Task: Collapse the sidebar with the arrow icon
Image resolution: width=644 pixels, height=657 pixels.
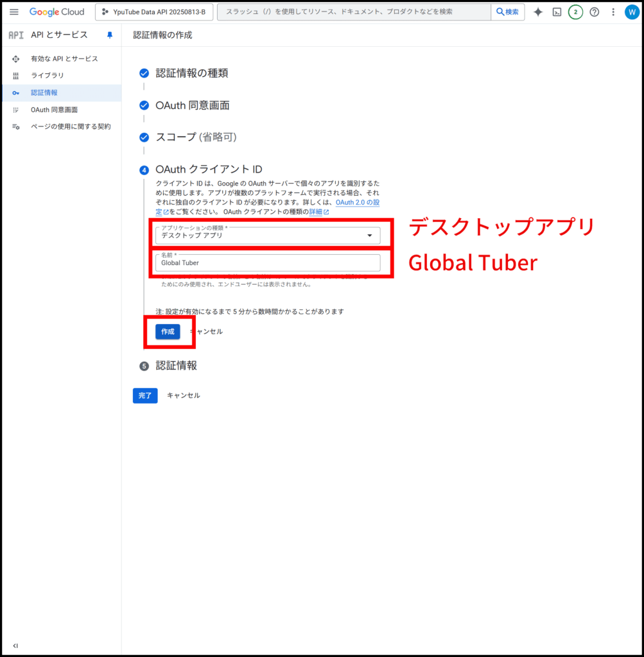Action: coord(15,645)
